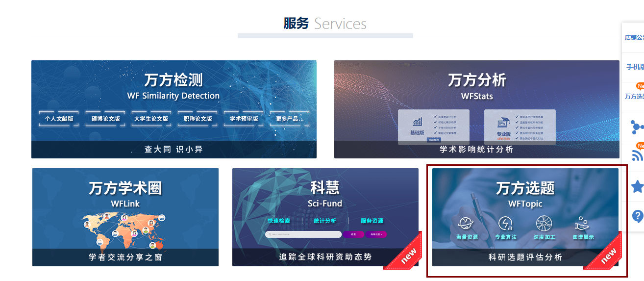Viewport: 644px width, 281px height.
Task: Select the 深度加工 network circle icon
Action: tap(544, 224)
